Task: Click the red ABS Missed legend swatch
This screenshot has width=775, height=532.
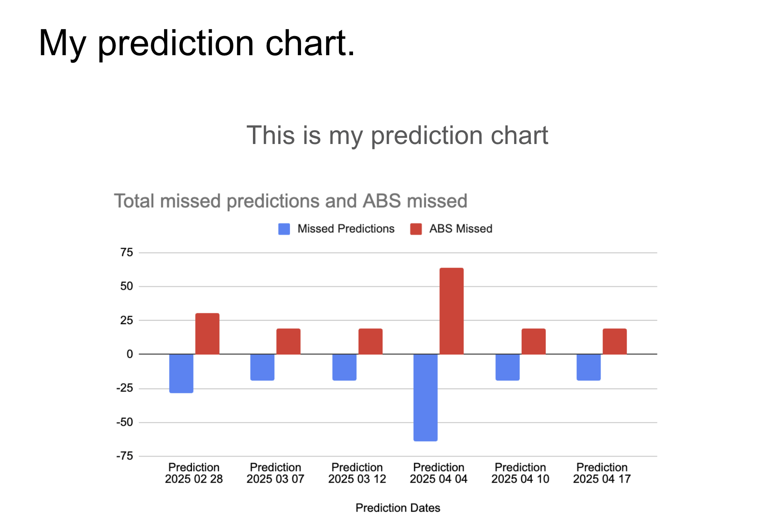Action: 416,229
